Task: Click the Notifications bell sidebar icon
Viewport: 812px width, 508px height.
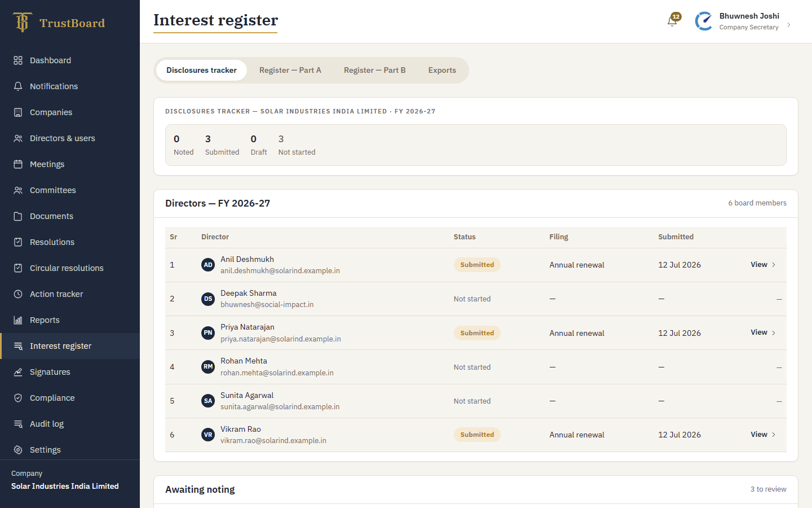Action: [x=18, y=86]
